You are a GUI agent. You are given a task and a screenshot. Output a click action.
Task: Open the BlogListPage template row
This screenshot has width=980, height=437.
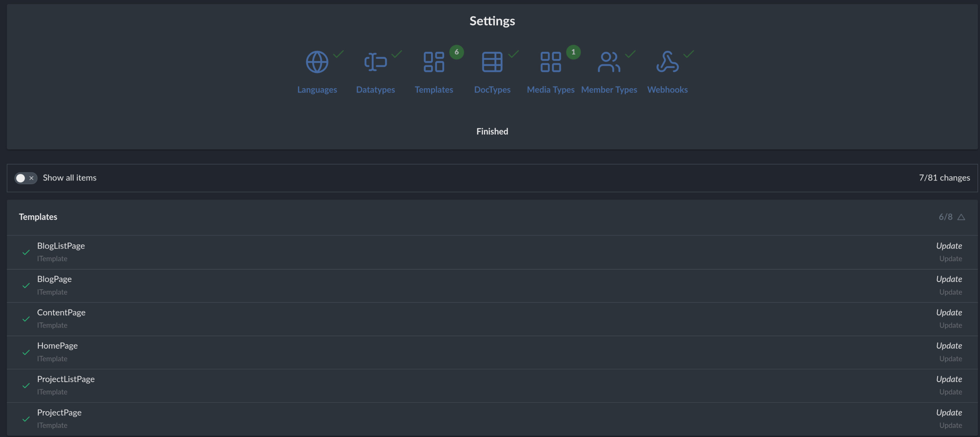click(61, 246)
